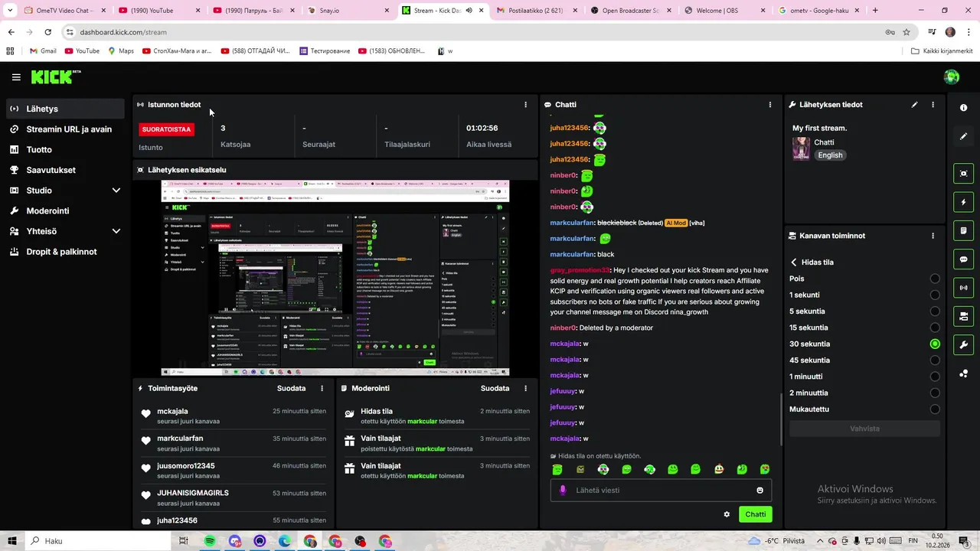Click the Windows Start button

click(12, 541)
